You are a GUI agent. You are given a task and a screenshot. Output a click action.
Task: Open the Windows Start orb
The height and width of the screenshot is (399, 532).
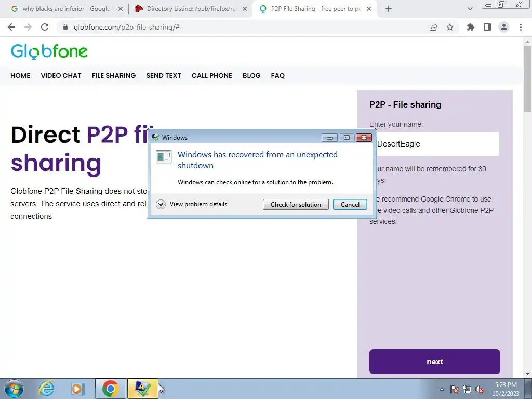(x=14, y=389)
